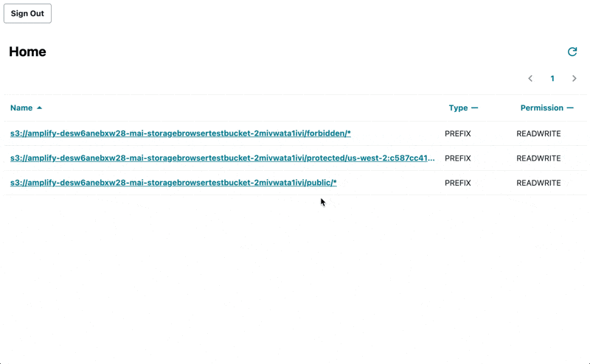
Task: Click the READWRITE permission in protected row
Action: point(538,158)
